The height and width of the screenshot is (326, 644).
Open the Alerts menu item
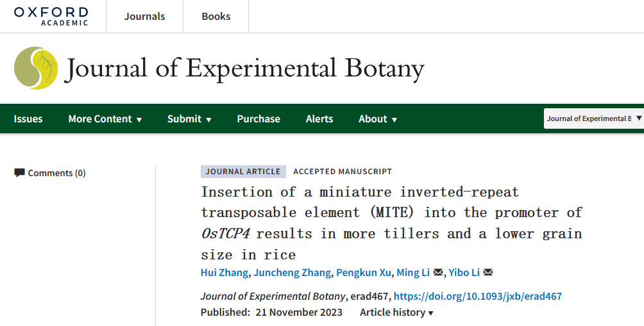(319, 119)
